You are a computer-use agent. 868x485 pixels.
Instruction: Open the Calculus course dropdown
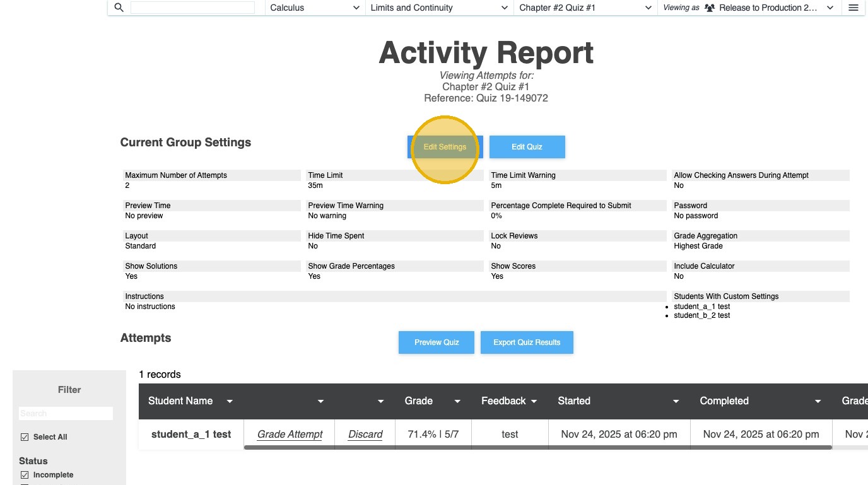click(315, 8)
